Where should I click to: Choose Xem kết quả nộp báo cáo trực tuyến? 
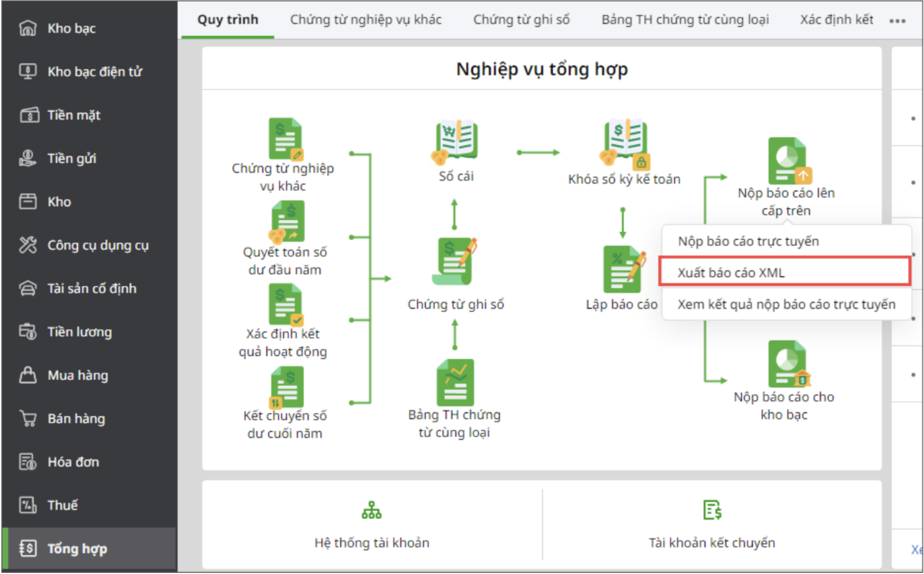pyautogui.click(x=787, y=304)
